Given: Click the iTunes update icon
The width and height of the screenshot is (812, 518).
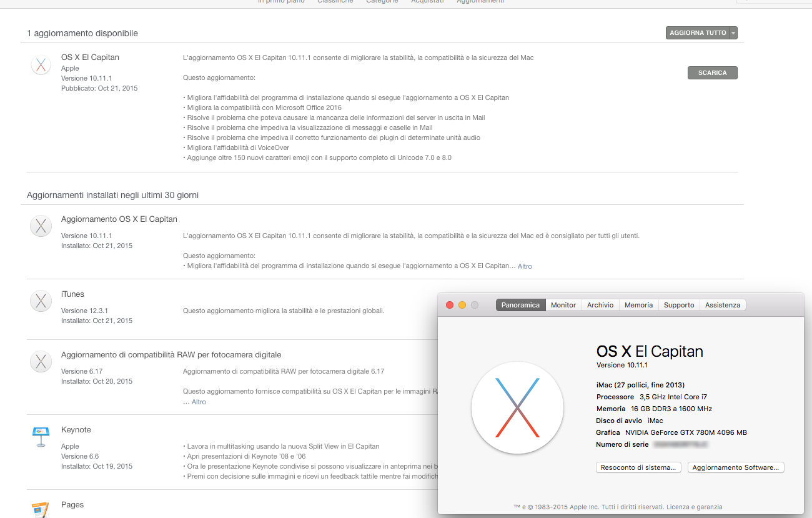Looking at the screenshot, I should point(41,301).
